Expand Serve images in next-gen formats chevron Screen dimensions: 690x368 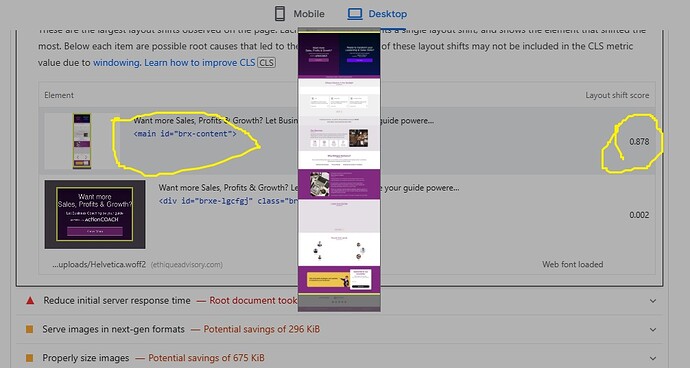tap(653, 330)
